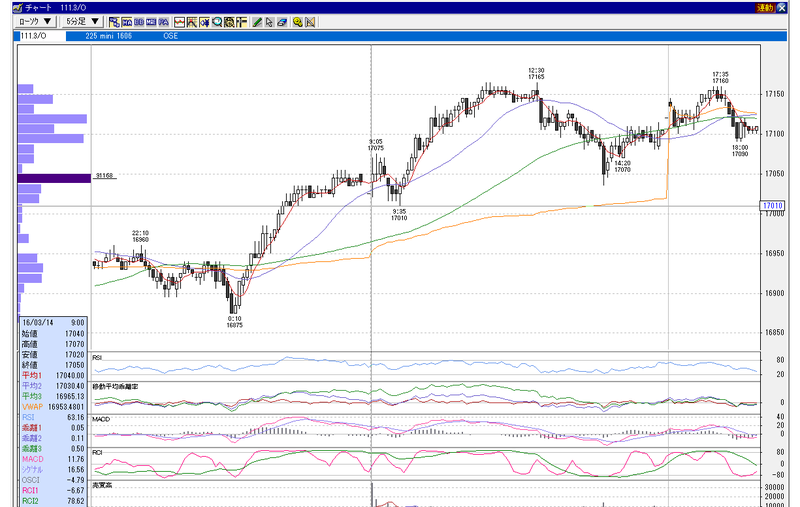The height and width of the screenshot is (507, 800).
Task: Select the green pencil drawing tool
Action: coord(257,22)
